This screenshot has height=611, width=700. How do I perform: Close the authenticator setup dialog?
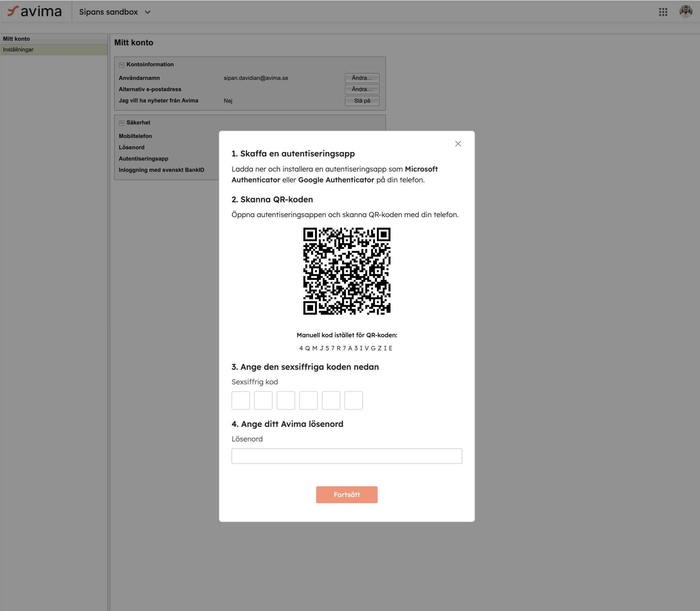[458, 143]
